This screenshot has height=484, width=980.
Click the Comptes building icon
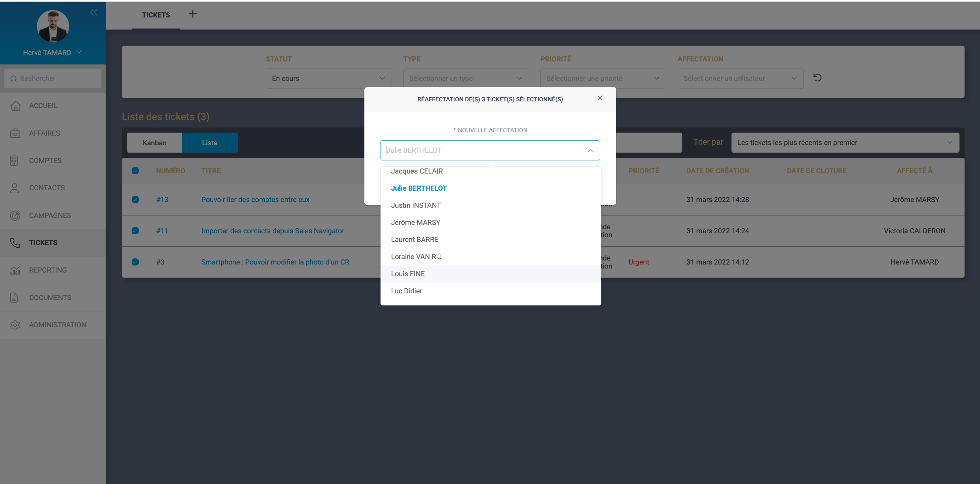pos(14,161)
